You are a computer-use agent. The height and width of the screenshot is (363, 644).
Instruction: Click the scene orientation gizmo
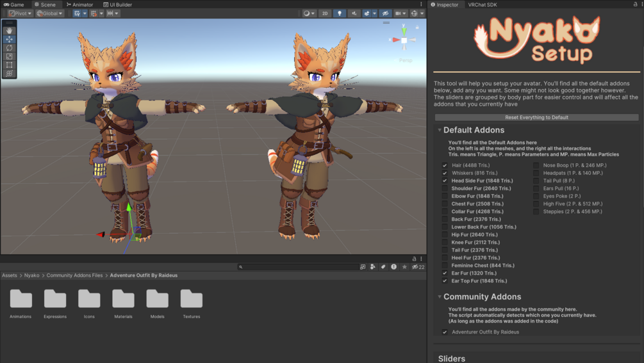pyautogui.click(x=404, y=40)
